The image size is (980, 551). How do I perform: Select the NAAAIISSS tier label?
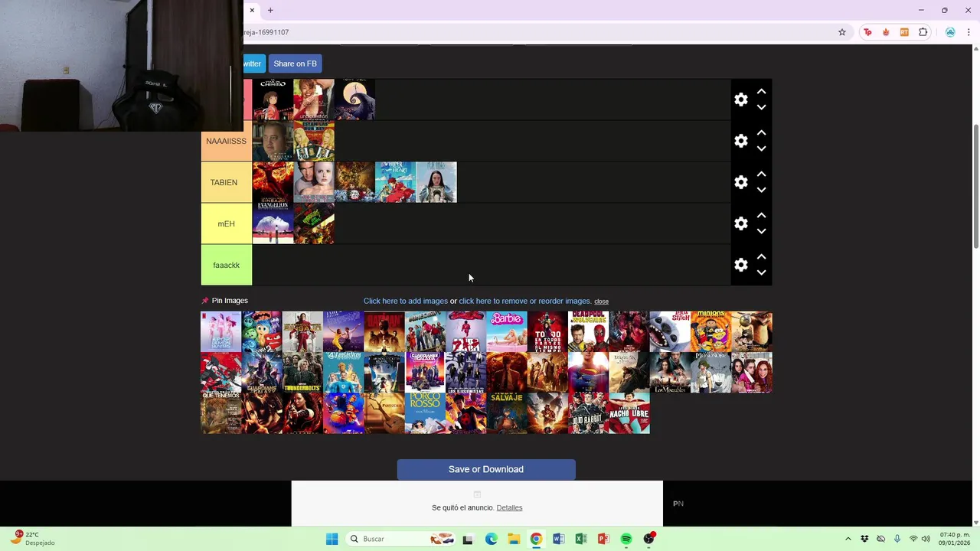click(x=226, y=141)
